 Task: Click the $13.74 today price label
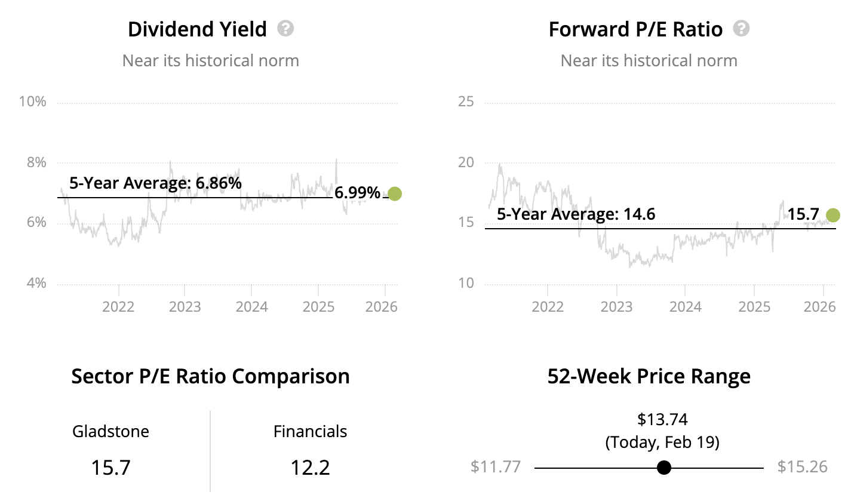(x=662, y=419)
